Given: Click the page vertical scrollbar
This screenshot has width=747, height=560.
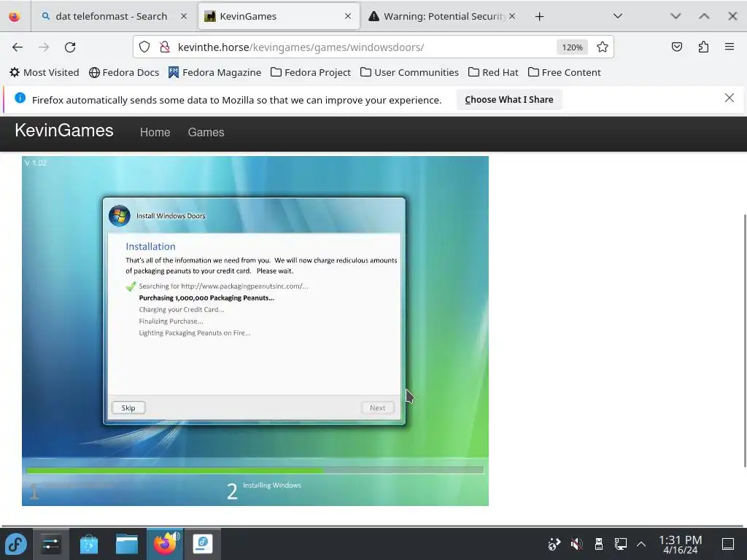Looking at the screenshot, I should pyautogui.click(x=745, y=341).
